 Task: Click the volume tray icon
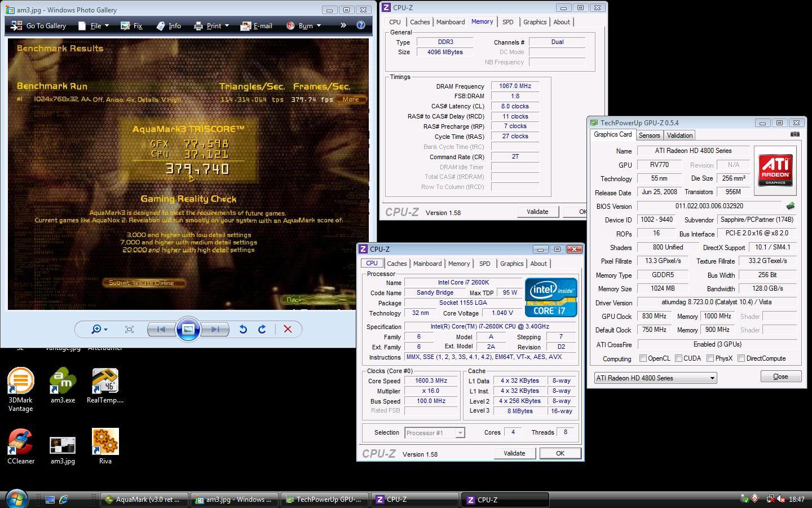[x=781, y=499]
